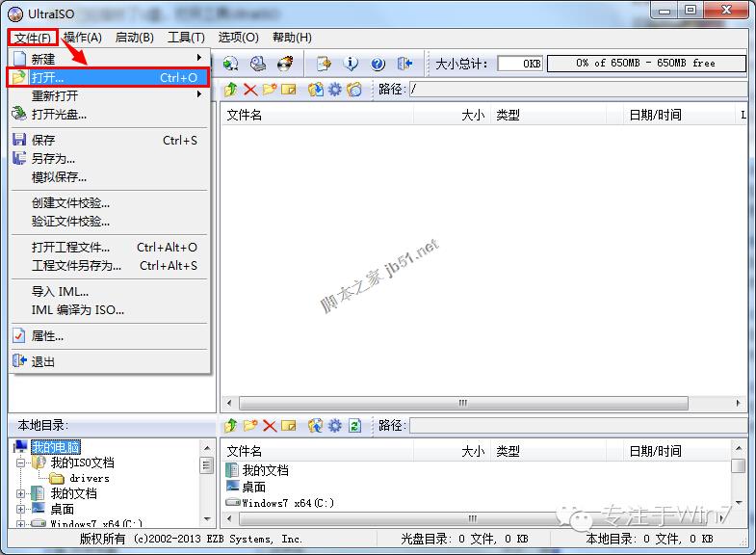
Task: Open the 工具(T) menu
Action: 186,38
